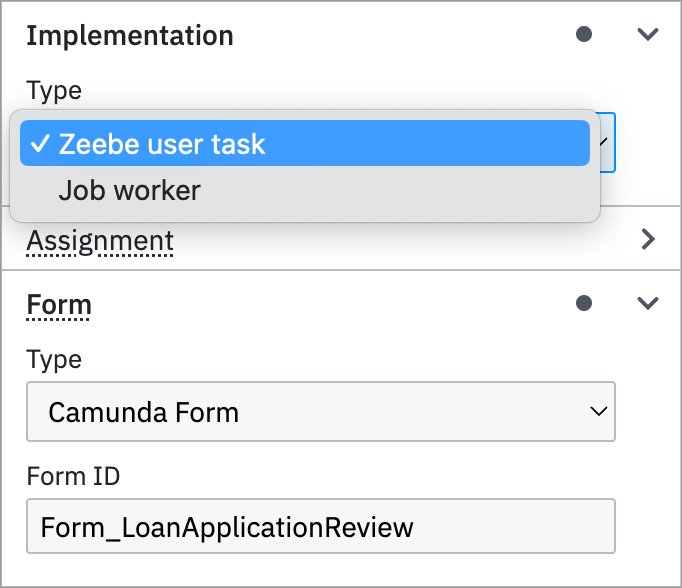
Task: Focus the Form ID input field
Action: click(x=320, y=527)
